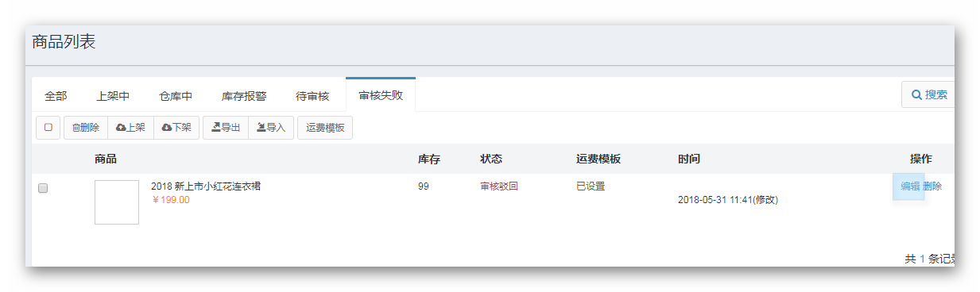The height and width of the screenshot is (292, 980).
Task: Click the 时间 column header
Action: 689,159
